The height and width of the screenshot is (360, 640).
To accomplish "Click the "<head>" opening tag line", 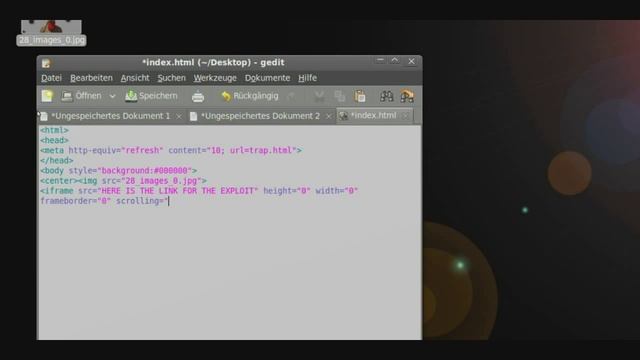I will (54, 140).
